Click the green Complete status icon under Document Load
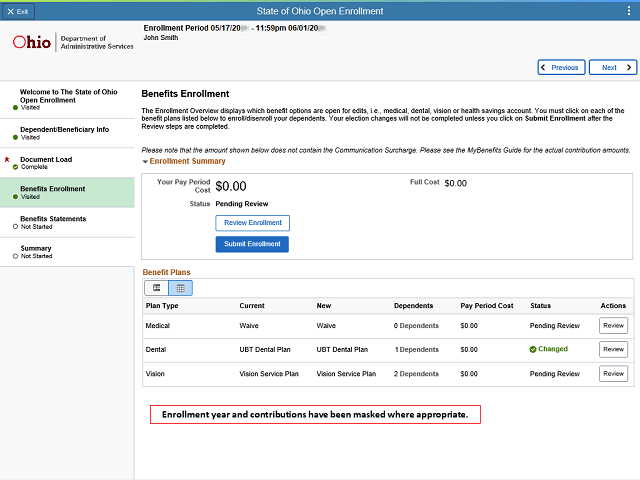640x480 pixels. (x=15, y=167)
